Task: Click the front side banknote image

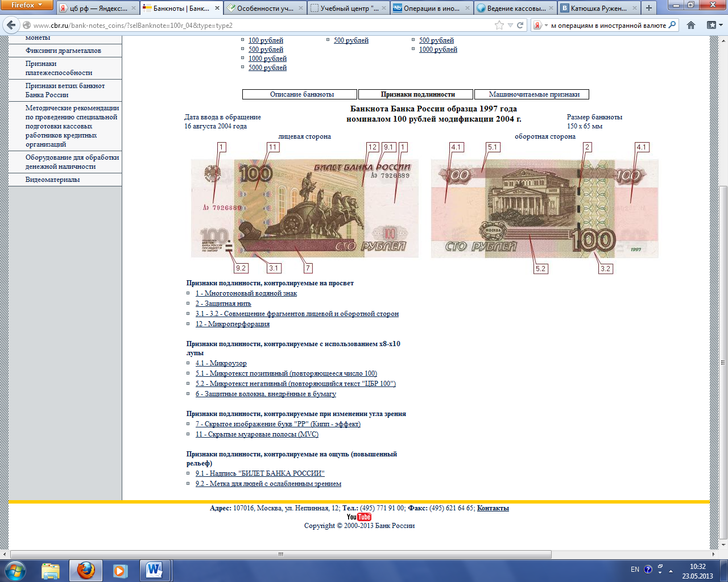Action: (304, 208)
